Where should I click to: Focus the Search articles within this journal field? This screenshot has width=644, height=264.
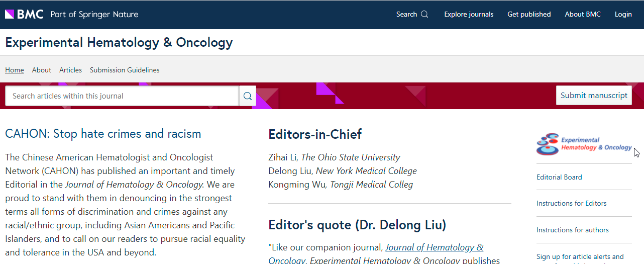(122, 96)
